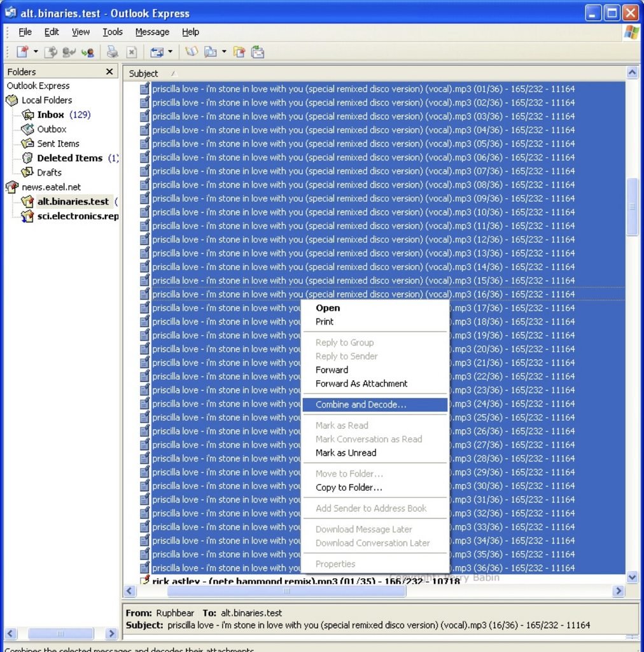Image resolution: width=644 pixels, height=652 pixels.
Task: Click the Reply to sender toolbar icon
Action: coord(69,52)
